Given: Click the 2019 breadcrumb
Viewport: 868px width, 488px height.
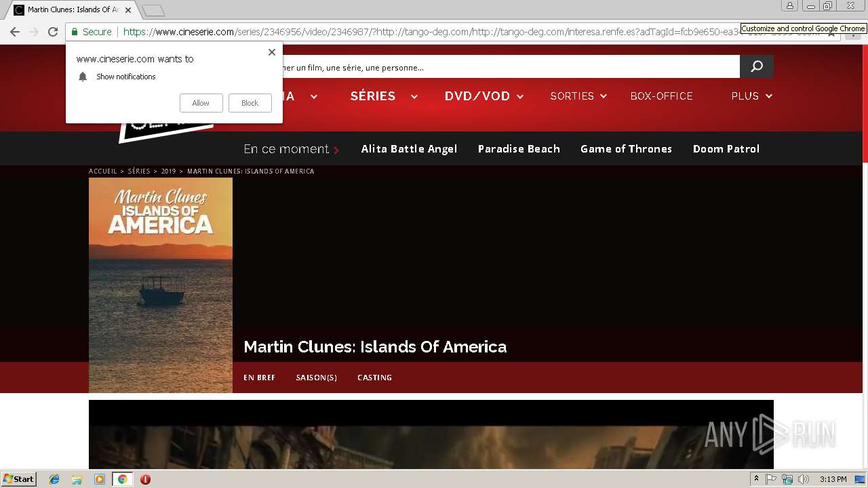Looking at the screenshot, I should click(x=168, y=171).
